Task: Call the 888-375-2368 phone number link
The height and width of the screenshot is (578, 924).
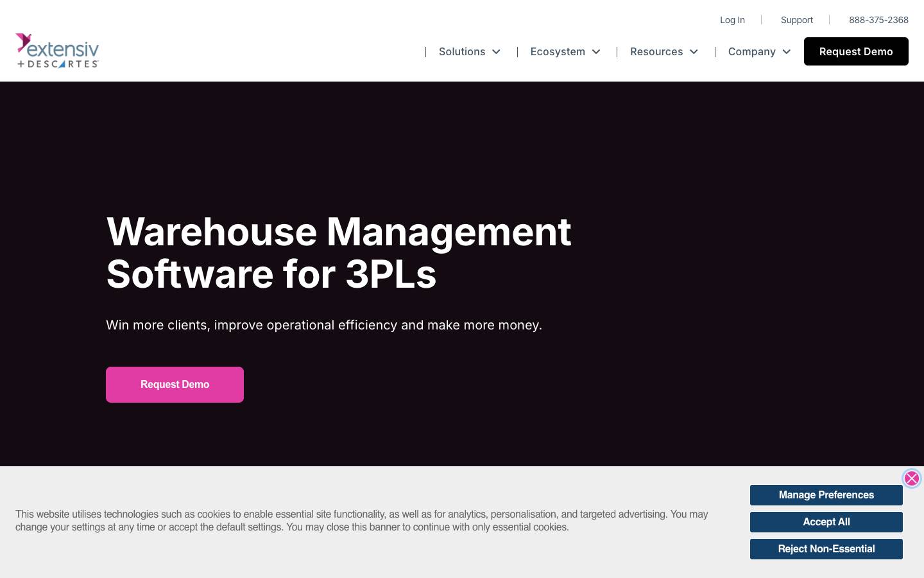Action: [878, 20]
